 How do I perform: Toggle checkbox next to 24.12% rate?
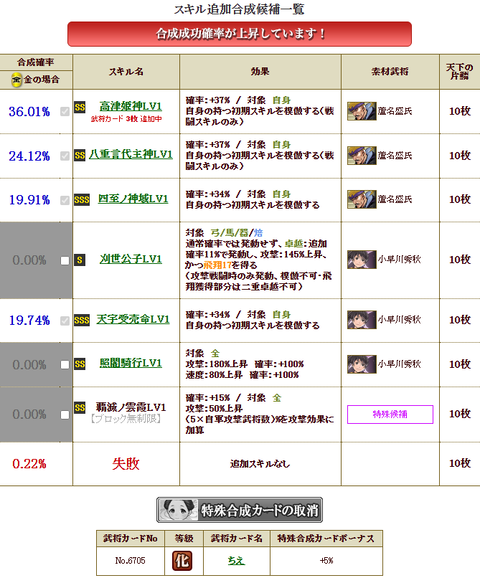point(65,156)
